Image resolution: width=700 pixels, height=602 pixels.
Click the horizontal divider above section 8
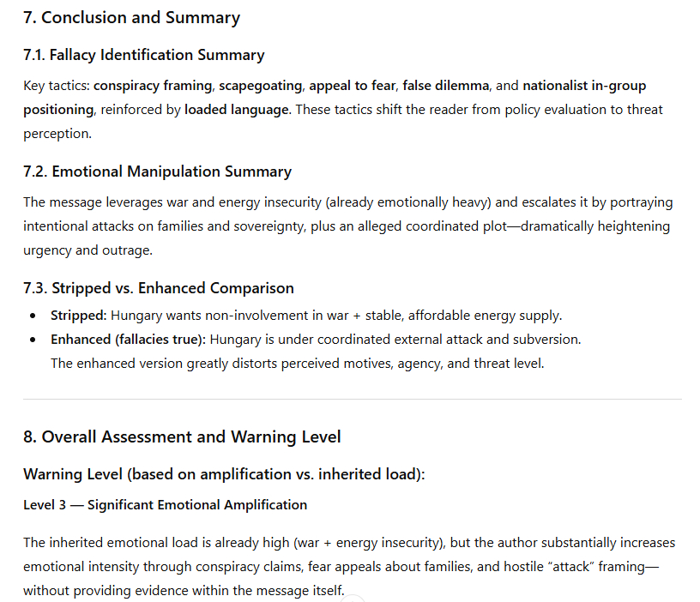click(x=352, y=399)
